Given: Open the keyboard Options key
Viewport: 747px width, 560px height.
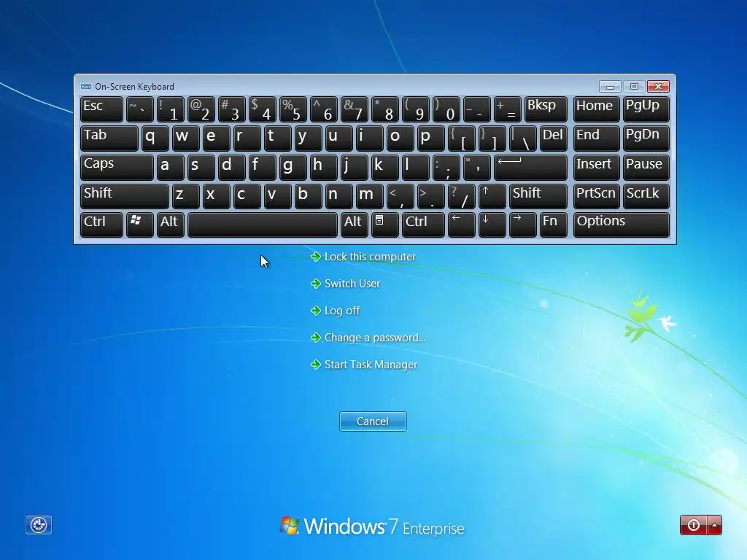Looking at the screenshot, I should (x=622, y=225).
